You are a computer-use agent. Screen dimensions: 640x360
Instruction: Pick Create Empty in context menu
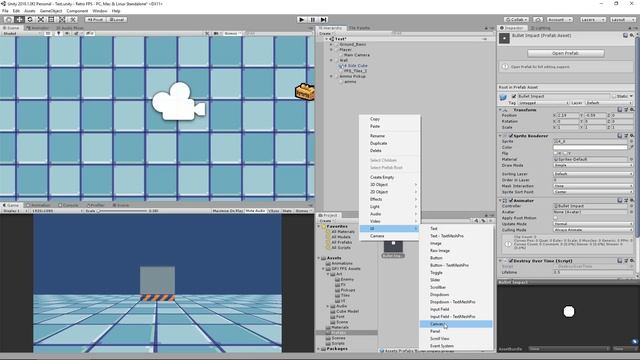point(389,177)
